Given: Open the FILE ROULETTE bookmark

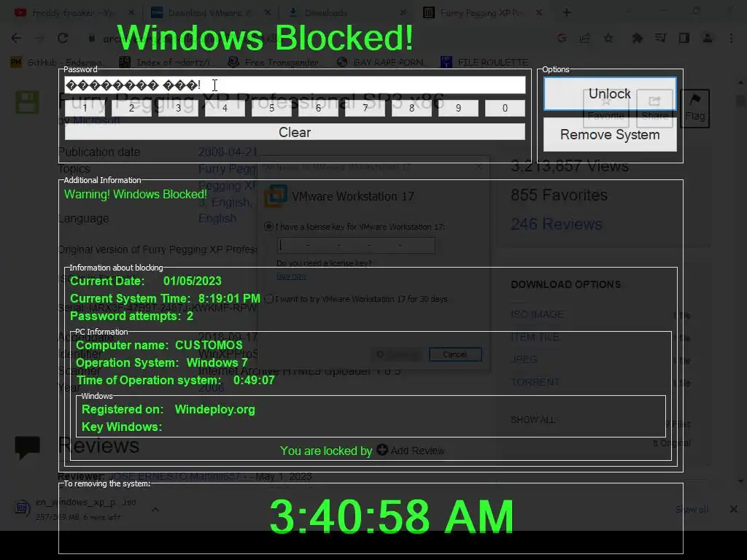Looking at the screenshot, I should 485,63.
